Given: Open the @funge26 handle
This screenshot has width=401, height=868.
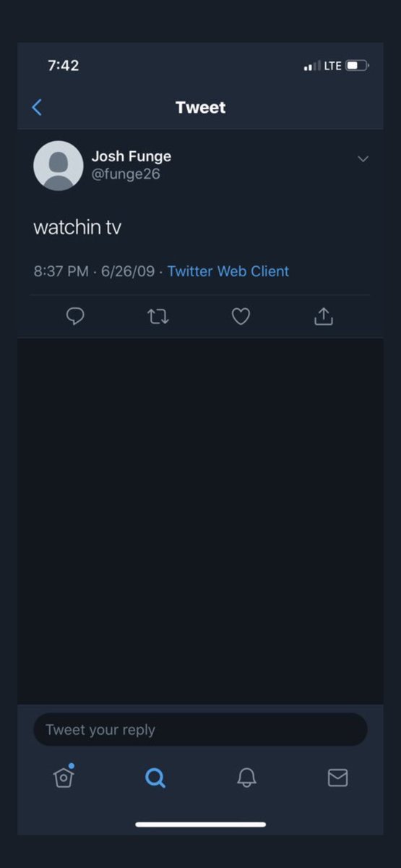Looking at the screenshot, I should coord(126,174).
